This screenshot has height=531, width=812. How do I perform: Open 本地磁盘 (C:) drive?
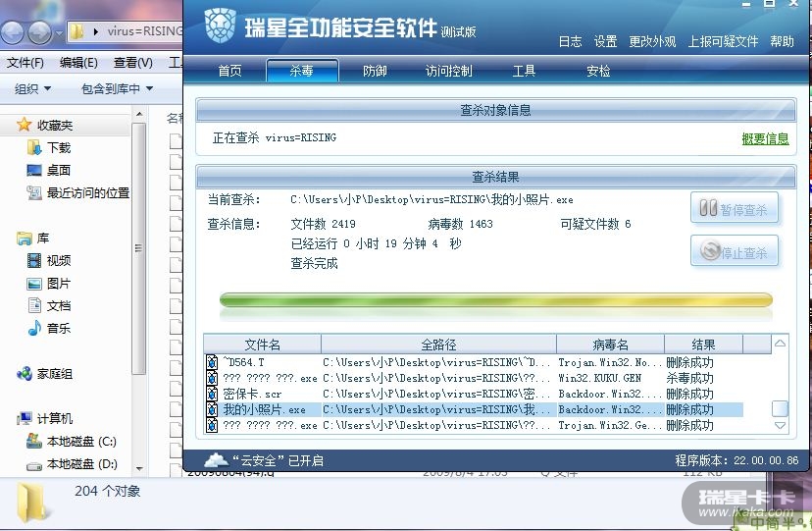(81, 442)
